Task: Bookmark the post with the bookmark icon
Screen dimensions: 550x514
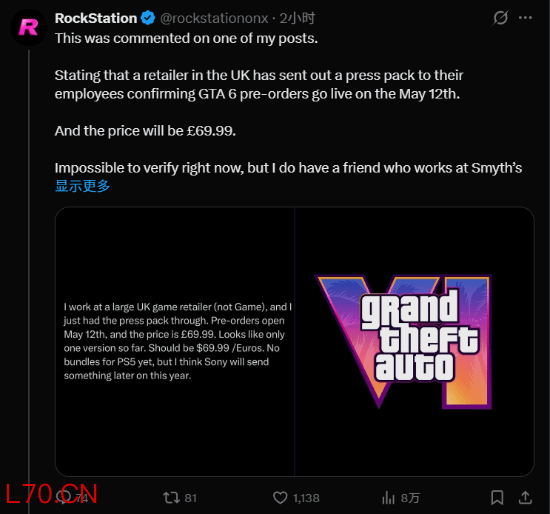Action: (497, 498)
